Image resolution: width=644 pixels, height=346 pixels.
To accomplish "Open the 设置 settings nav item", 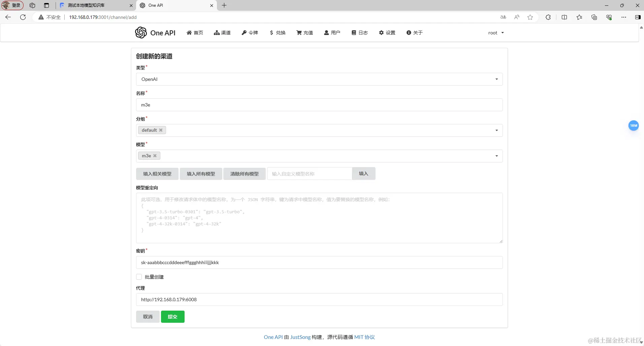I will pos(387,33).
